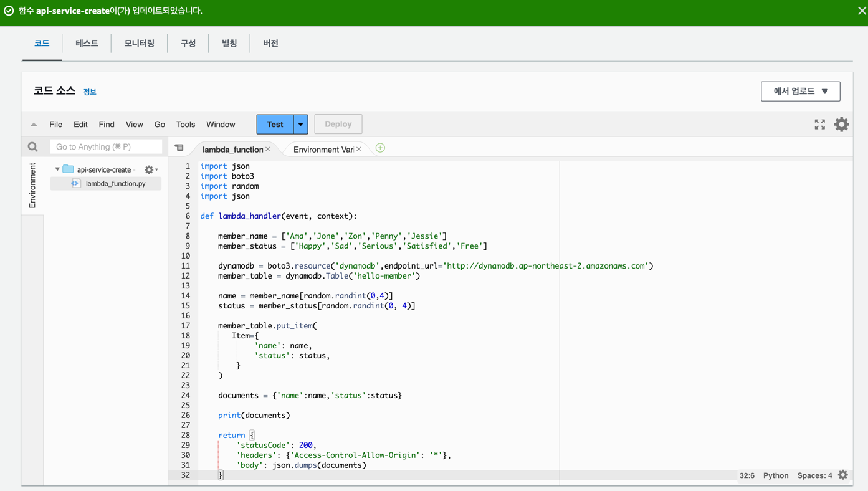The width and height of the screenshot is (868, 491).
Task: Click the lambda_function.py file icon
Action: tap(75, 184)
